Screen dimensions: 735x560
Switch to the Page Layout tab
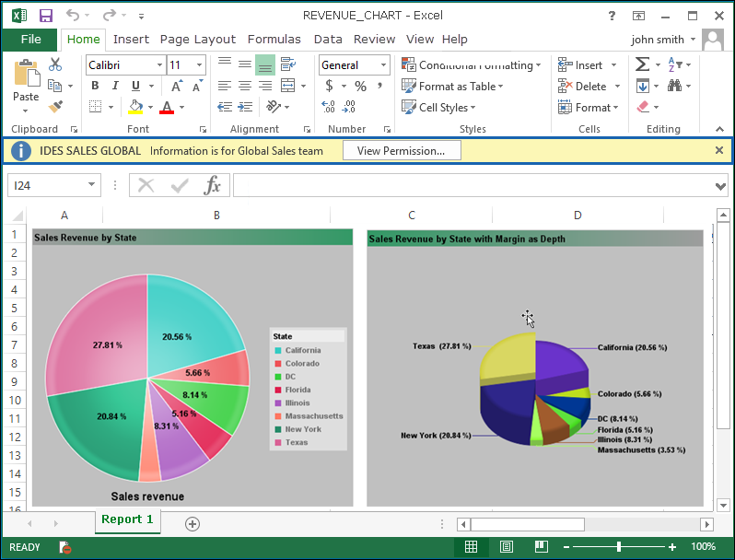197,40
